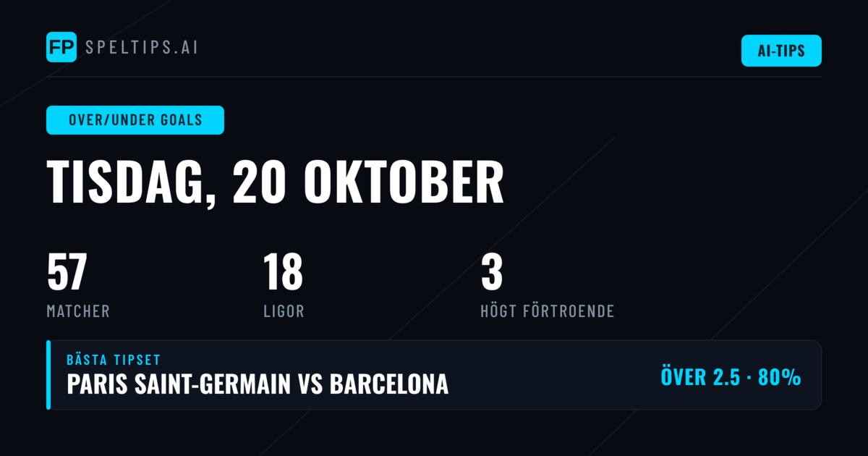Select the LIGOR label
This screenshot has width=868, height=456.
click(x=284, y=311)
